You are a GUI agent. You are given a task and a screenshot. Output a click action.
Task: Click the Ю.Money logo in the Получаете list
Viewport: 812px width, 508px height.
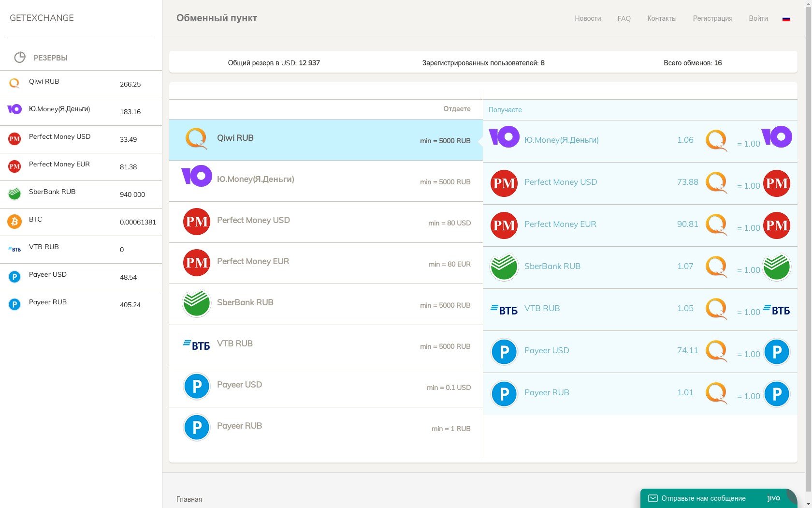click(x=504, y=137)
